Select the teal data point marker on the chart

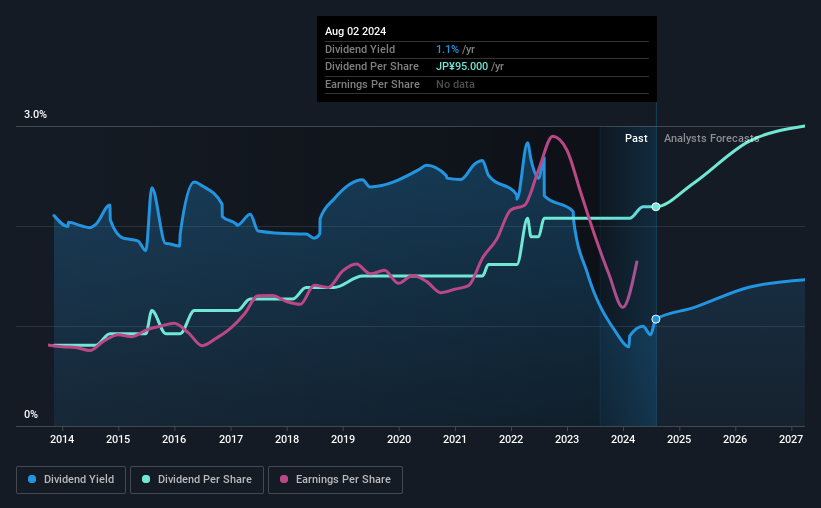(656, 207)
